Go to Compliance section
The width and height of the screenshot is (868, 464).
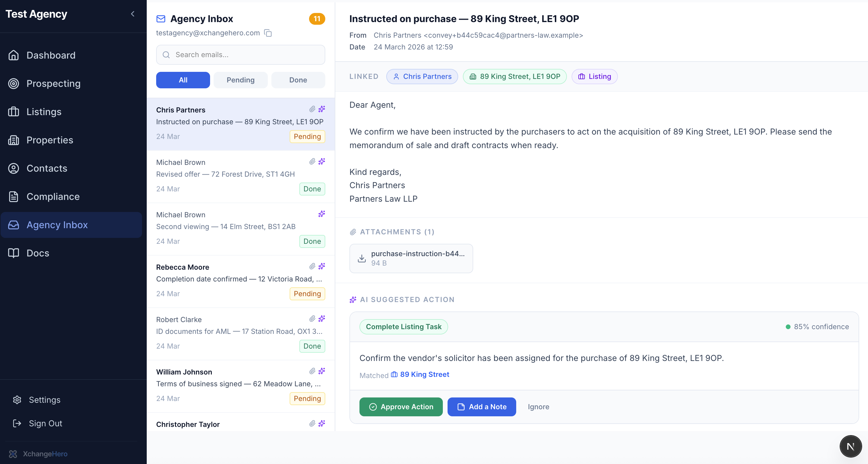pyautogui.click(x=53, y=197)
